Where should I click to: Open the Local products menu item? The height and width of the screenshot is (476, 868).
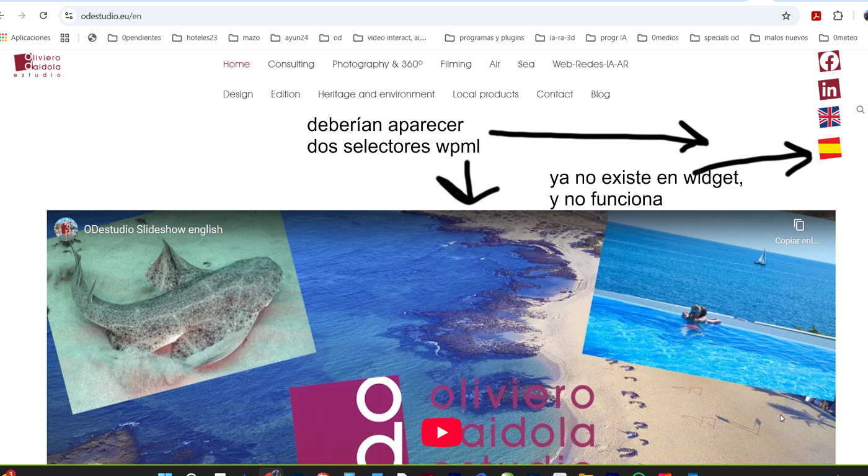click(x=485, y=94)
